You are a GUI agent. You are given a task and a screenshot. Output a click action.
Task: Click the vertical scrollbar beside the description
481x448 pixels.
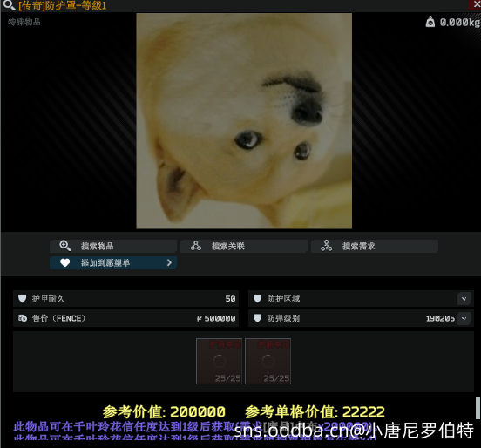478,409
